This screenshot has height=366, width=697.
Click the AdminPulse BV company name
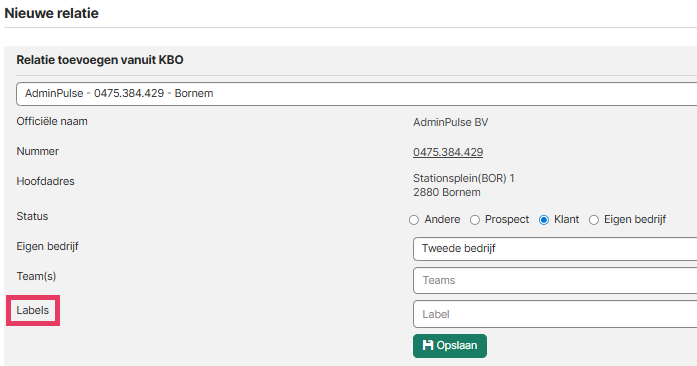coord(450,122)
